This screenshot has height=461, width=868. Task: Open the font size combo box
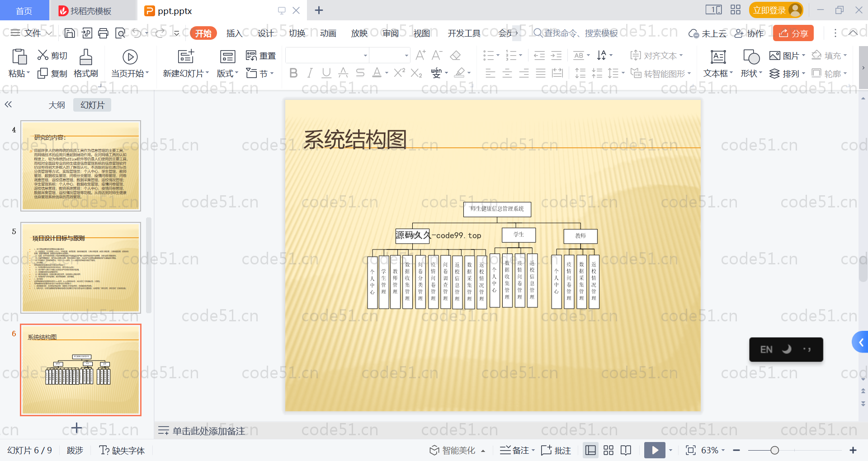pos(390,56)
